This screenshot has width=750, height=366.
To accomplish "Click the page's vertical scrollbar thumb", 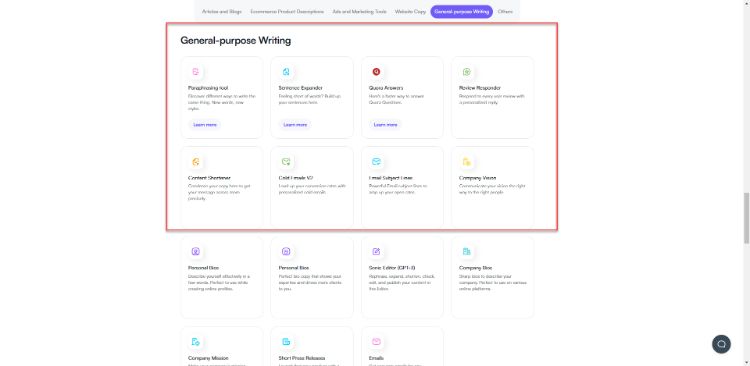I will (x=746, y=218).
